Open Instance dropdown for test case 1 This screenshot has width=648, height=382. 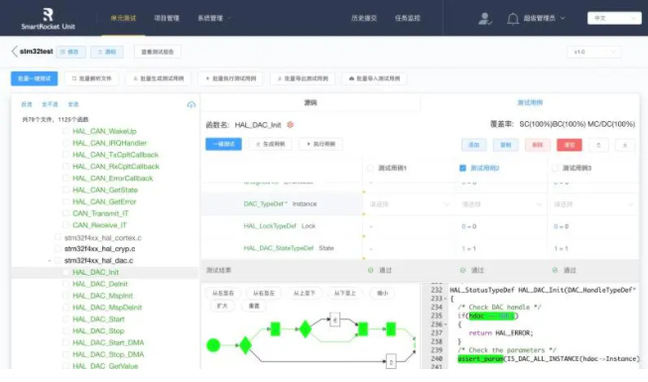(408, 204)
